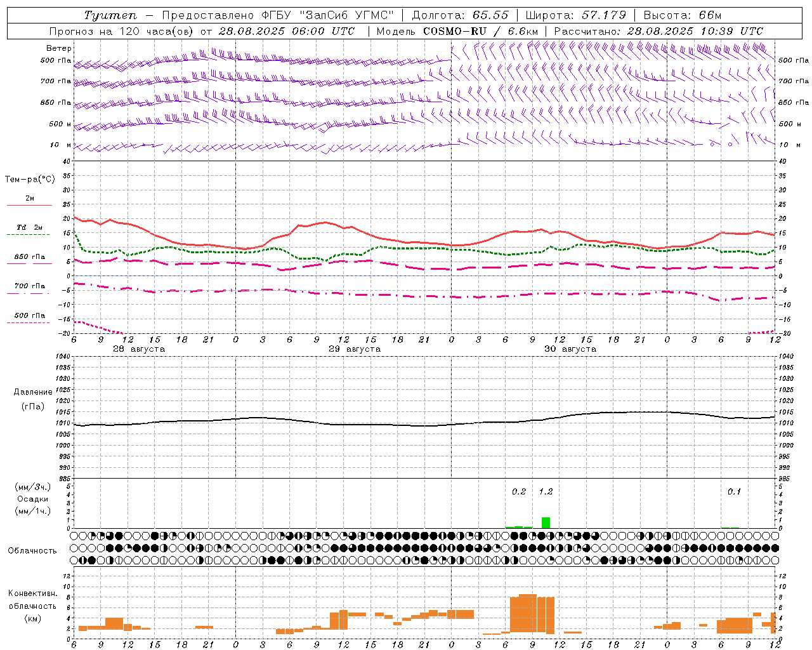Click the "(мм/1ч.)" precipitation unit label
The image size is (812, 650).
coord(33,511)
